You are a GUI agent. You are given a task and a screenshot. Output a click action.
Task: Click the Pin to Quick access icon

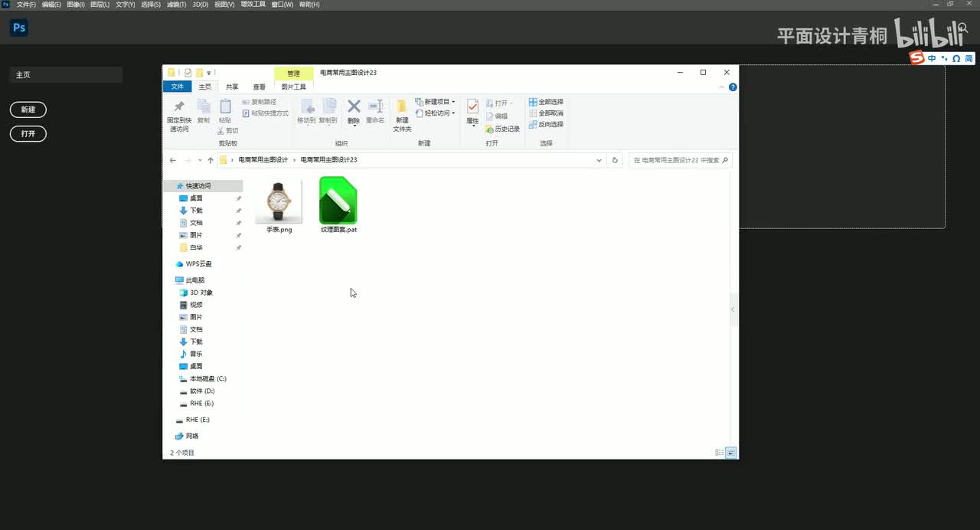(x=179, y=106)
